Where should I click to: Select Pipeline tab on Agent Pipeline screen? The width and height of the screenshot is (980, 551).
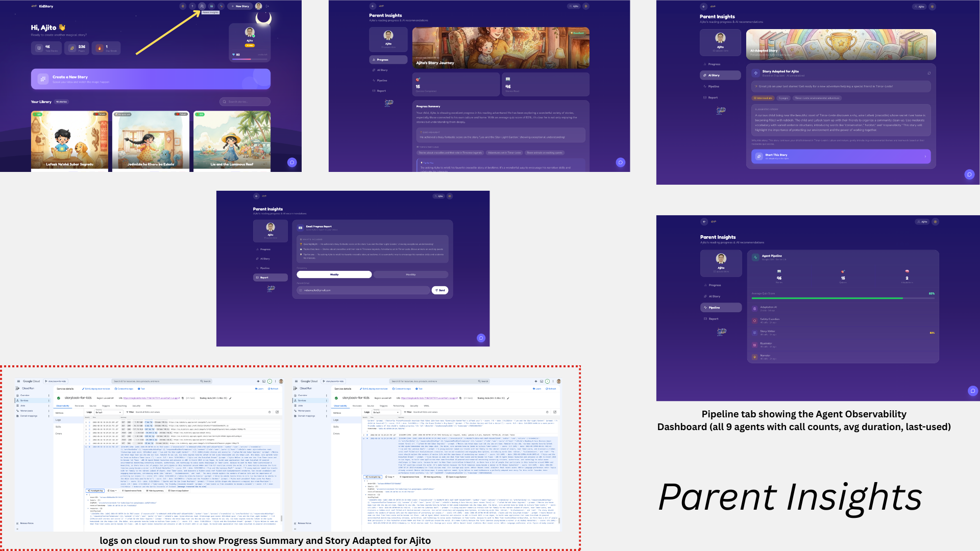[721, 308]
